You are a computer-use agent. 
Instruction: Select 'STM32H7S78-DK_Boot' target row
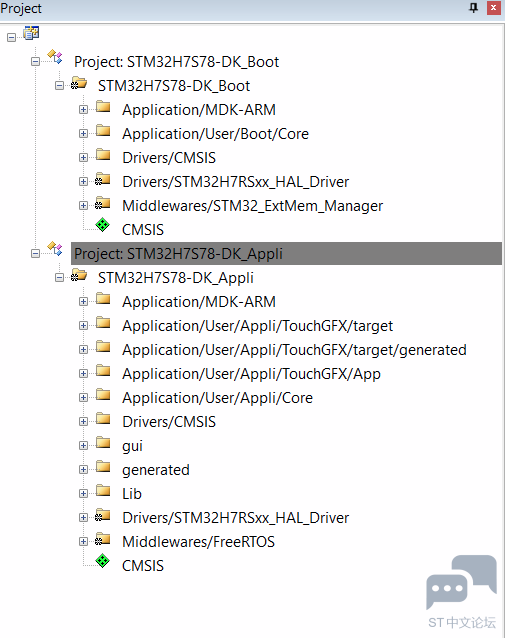point(174,86)
